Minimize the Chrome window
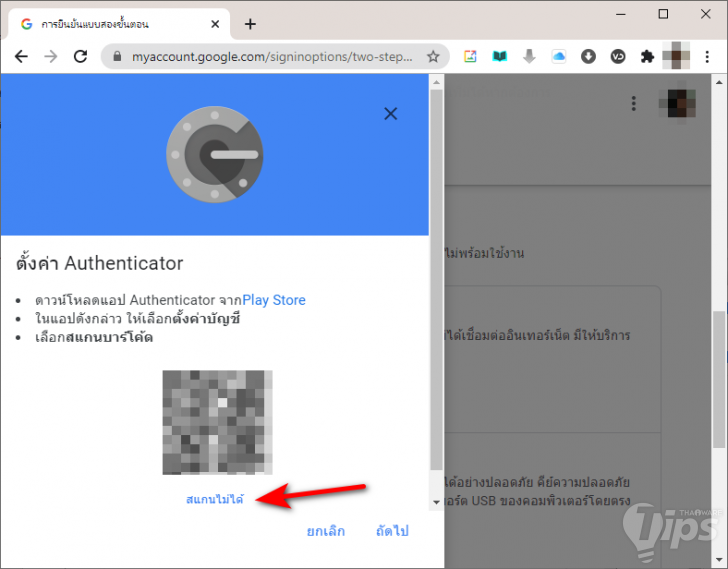 621,14
